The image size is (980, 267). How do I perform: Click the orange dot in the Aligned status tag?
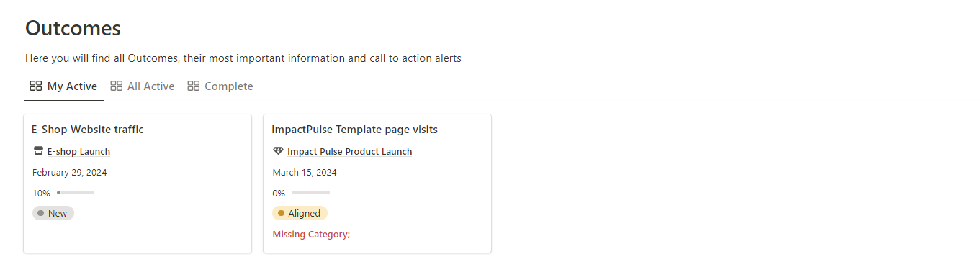pyautogui.click(x=281, y=213)
